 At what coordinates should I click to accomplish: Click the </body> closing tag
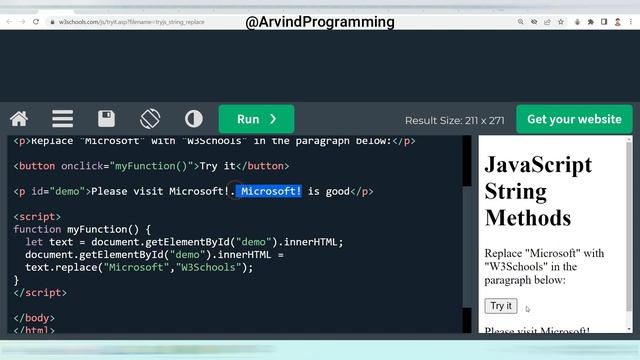[x=34, y=318]
